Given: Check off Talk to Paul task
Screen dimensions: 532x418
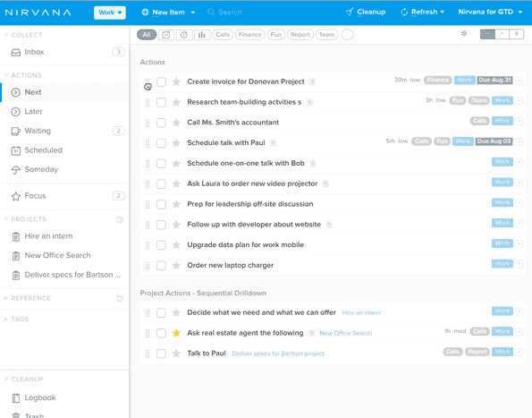Looking at the screenshot, I should pos(161,354).
